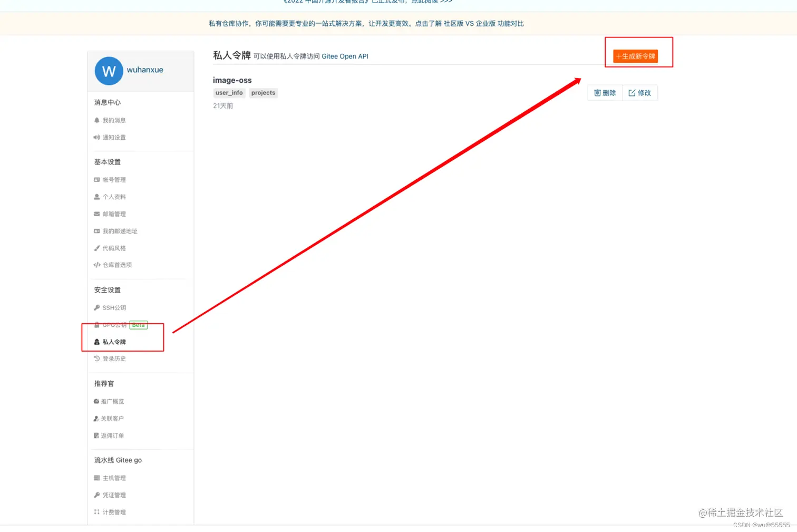
Task: Open the 社区版 VS 企业版 功能对比 link
Action: point(483,24)
